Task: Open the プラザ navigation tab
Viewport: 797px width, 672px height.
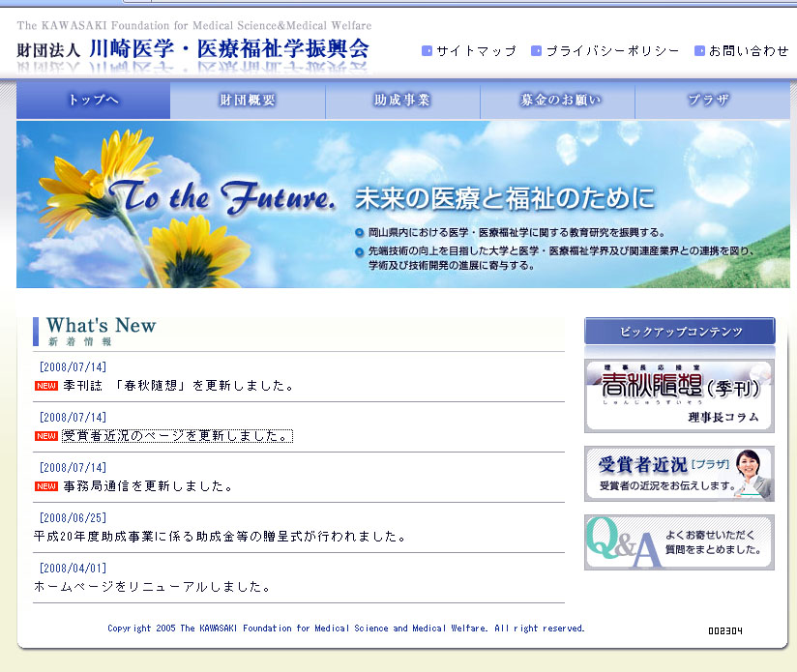Action: pos(713,100)
